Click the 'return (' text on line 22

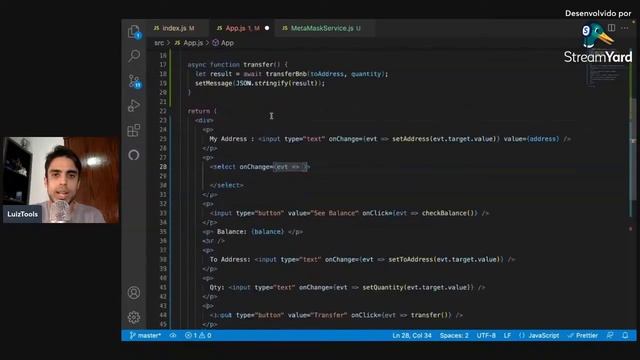click(x=202, y=111)
